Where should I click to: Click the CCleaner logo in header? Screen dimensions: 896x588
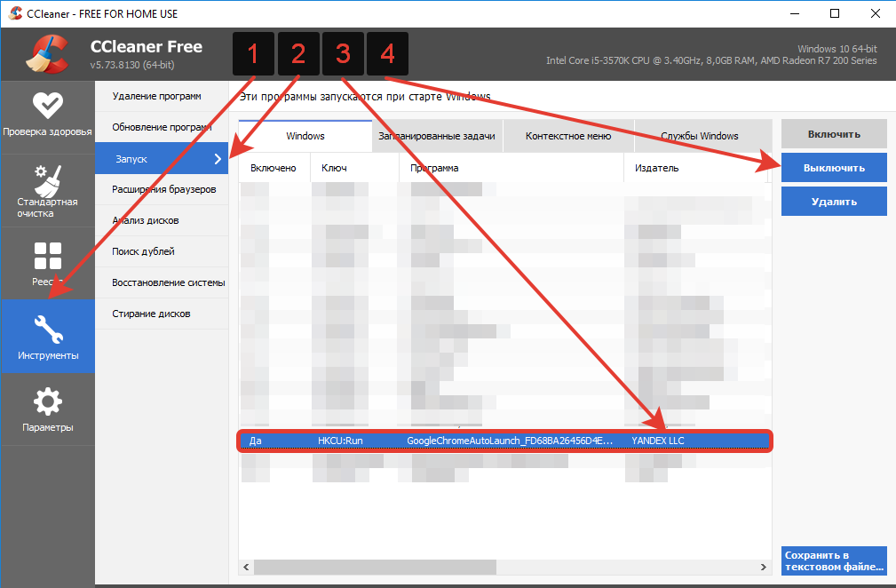coord(47,54)
